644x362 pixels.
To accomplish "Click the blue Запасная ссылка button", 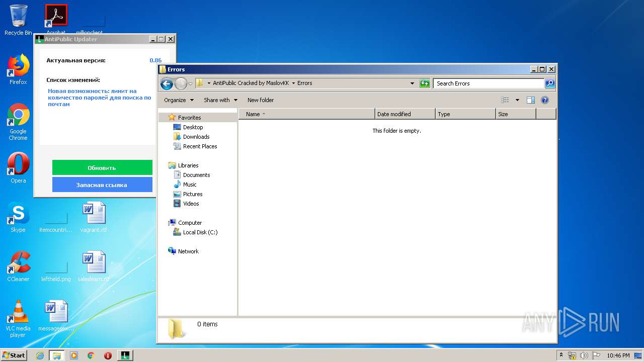I will coord(102,185).
